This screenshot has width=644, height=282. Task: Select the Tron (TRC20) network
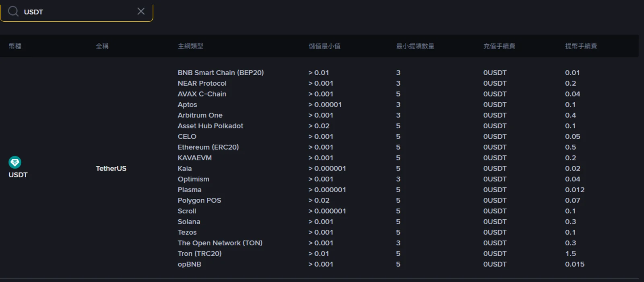tap(200, 254)
